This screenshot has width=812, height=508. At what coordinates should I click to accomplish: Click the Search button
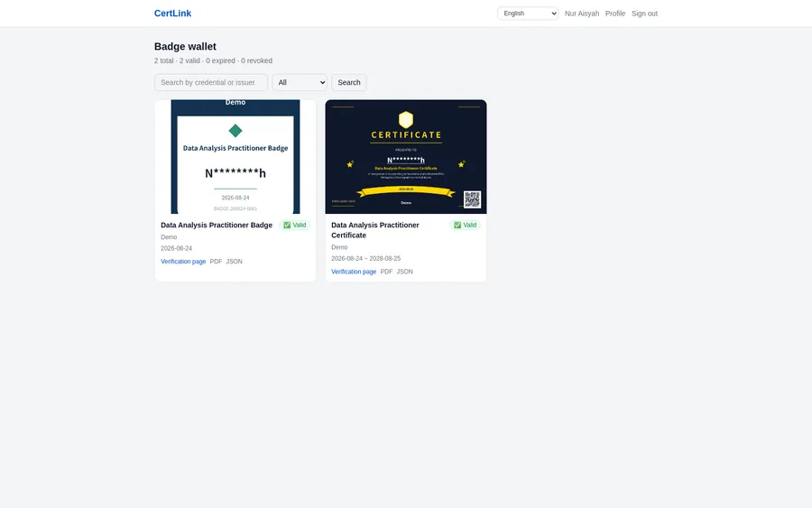coord(349,82)
